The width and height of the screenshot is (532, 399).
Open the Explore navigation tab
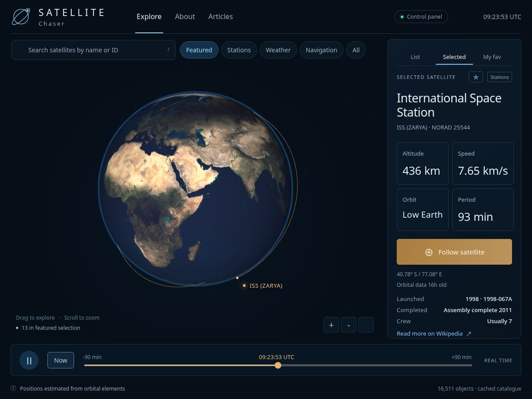pos(149,16)
